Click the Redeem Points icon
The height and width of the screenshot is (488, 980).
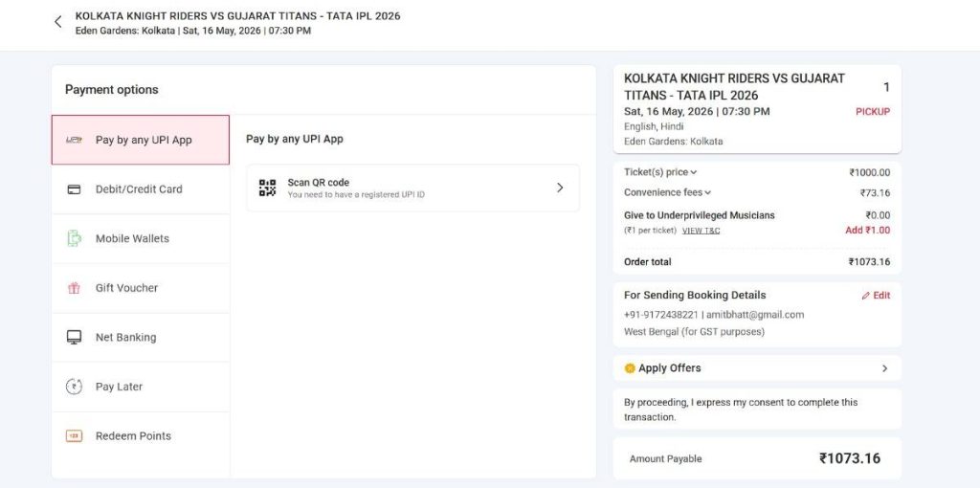[74, 436]
